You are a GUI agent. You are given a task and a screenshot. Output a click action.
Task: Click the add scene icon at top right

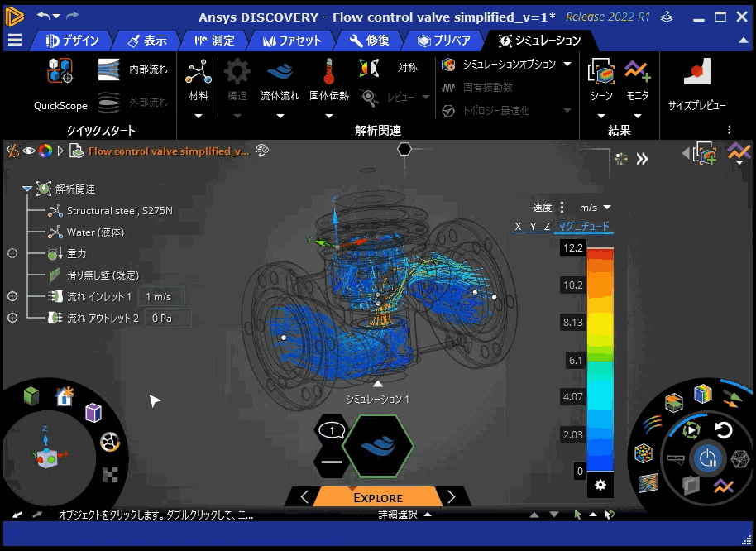point(705,153)
